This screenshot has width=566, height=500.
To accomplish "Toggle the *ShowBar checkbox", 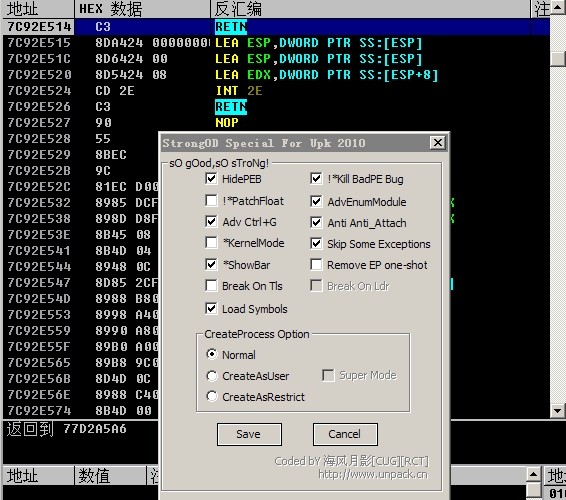I will tap(211, 265).
